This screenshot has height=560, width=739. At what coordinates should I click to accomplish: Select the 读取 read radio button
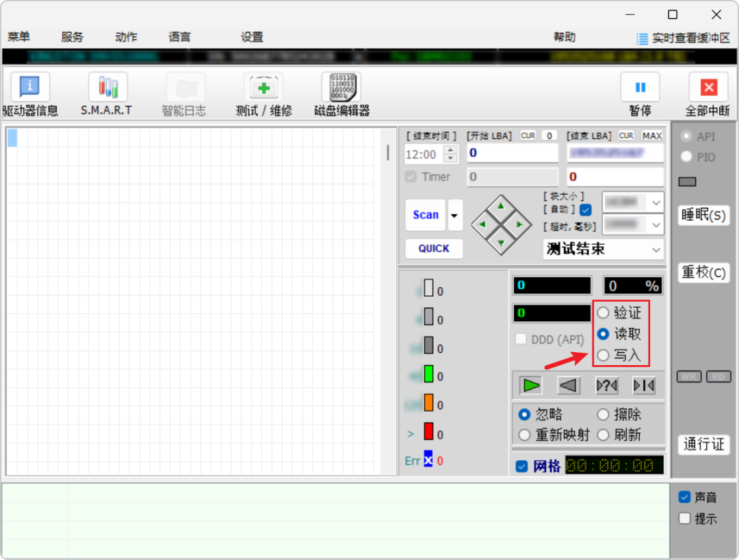pos(604,334)
